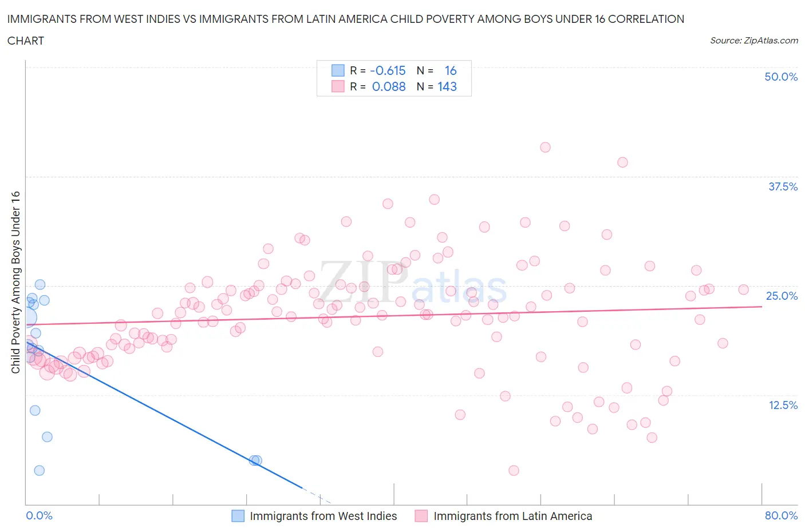Toggle the Immigrants from Latin America legend label
Viewport: 805px width, 532px height.
512,516
